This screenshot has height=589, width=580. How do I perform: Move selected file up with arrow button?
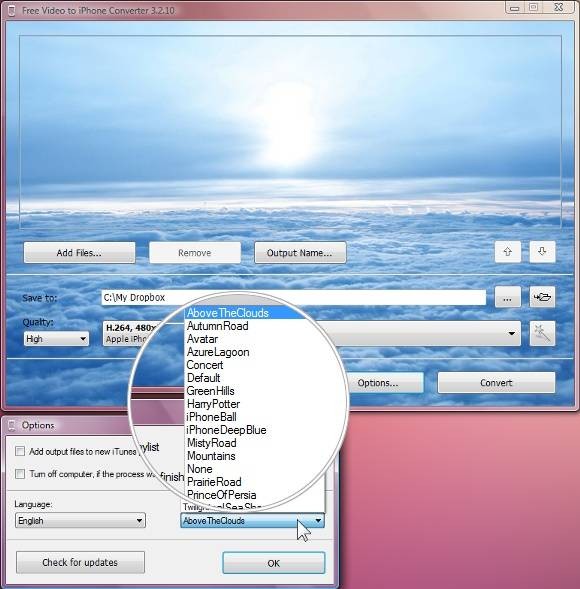pos(508,252)
